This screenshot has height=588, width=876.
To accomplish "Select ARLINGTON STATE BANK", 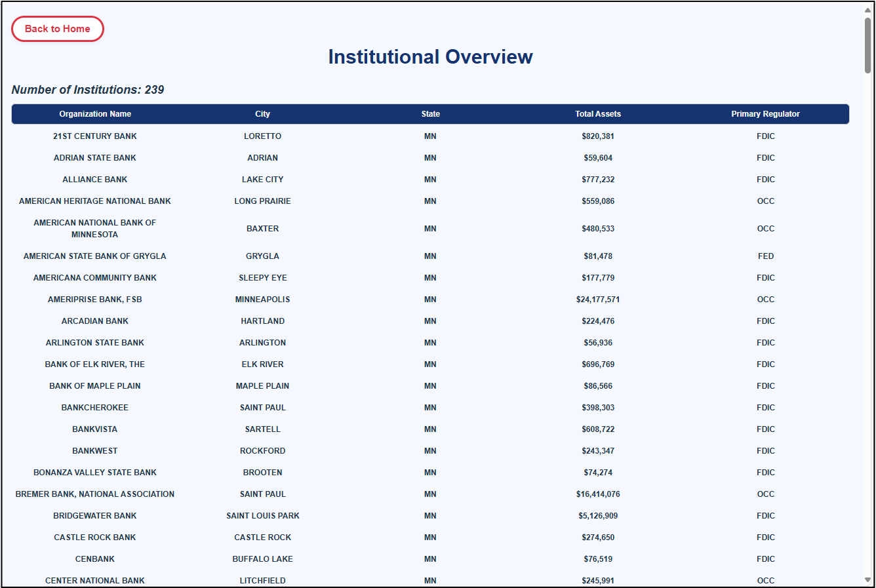I will click(x=95, y=343).
